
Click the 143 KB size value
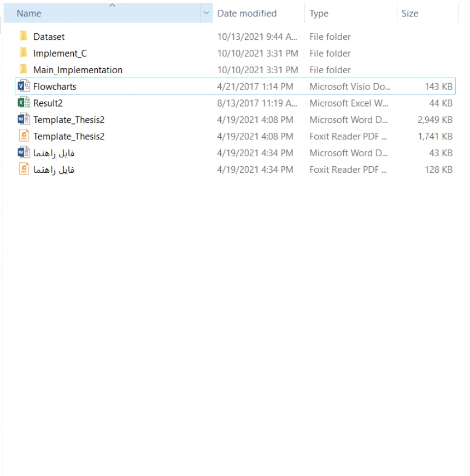click(x=438, y=86)
